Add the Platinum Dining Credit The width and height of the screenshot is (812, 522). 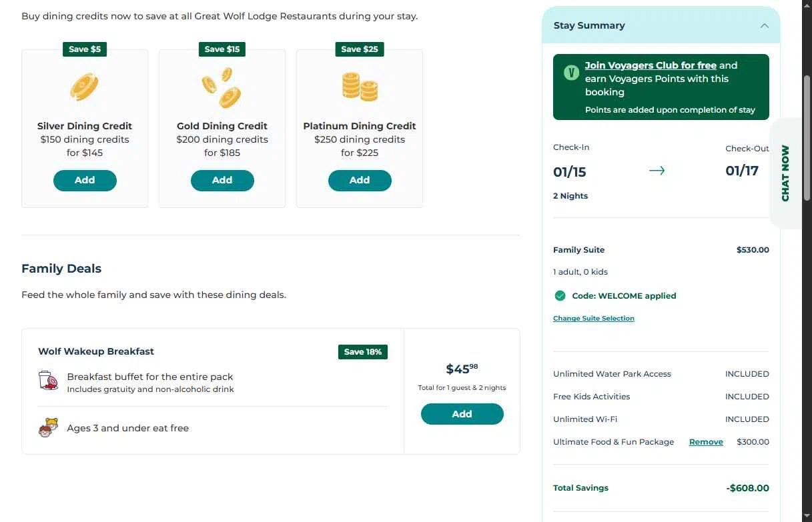[x=360, y=180]
